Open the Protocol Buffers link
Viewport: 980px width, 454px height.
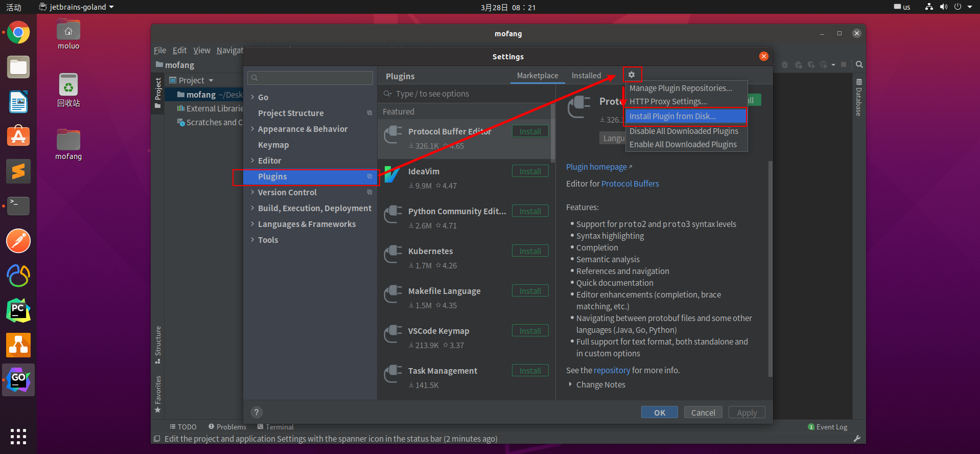(630, 184)
